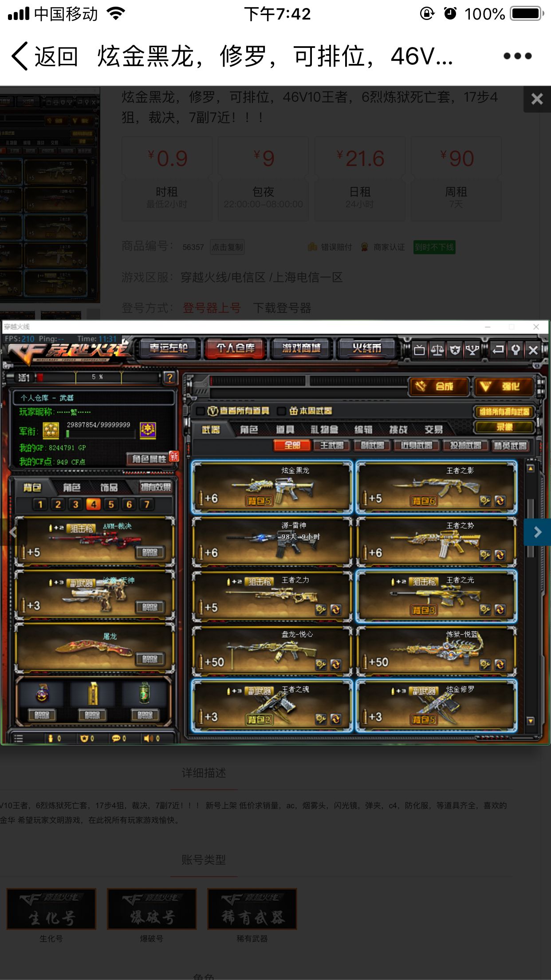Select backpack slot 6
This screenshot has width=551, height=980.
(129, 504)
